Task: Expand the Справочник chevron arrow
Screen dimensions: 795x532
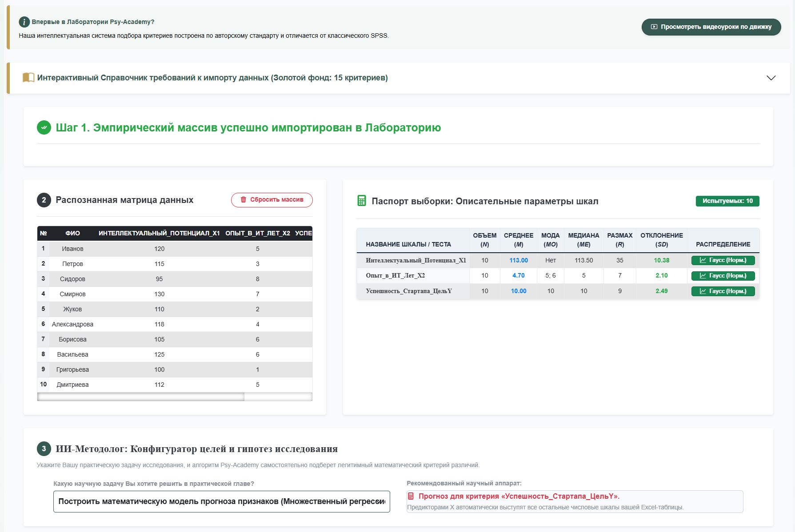Action: pos(771,78)
